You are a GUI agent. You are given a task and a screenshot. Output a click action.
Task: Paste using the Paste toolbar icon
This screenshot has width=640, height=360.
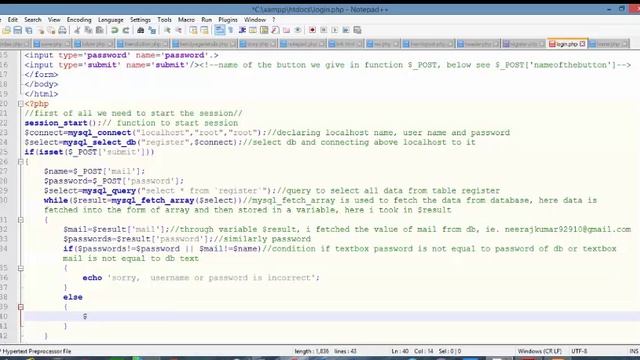coord(99,30)
